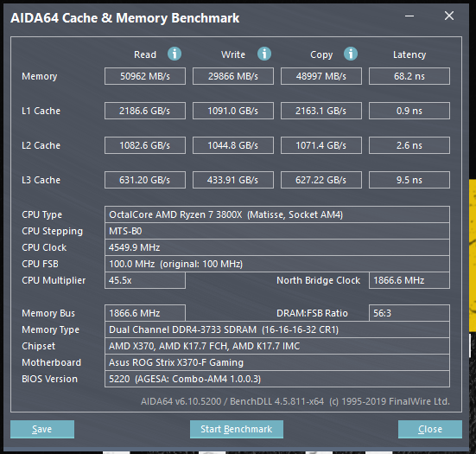Close the window with the X icon
The width and height of the screenshot is (476, 454).
[x=449, y=16]
